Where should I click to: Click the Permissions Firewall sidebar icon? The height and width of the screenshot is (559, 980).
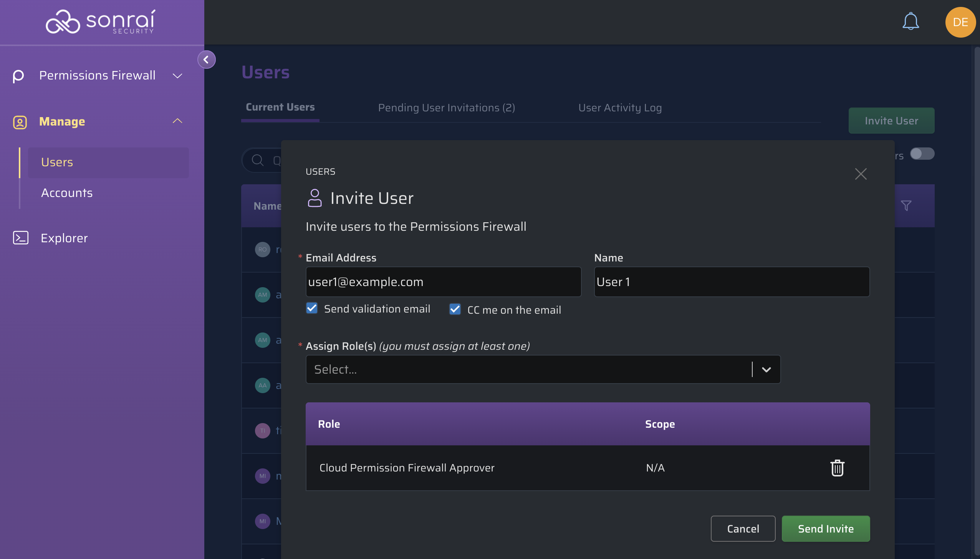18,76
